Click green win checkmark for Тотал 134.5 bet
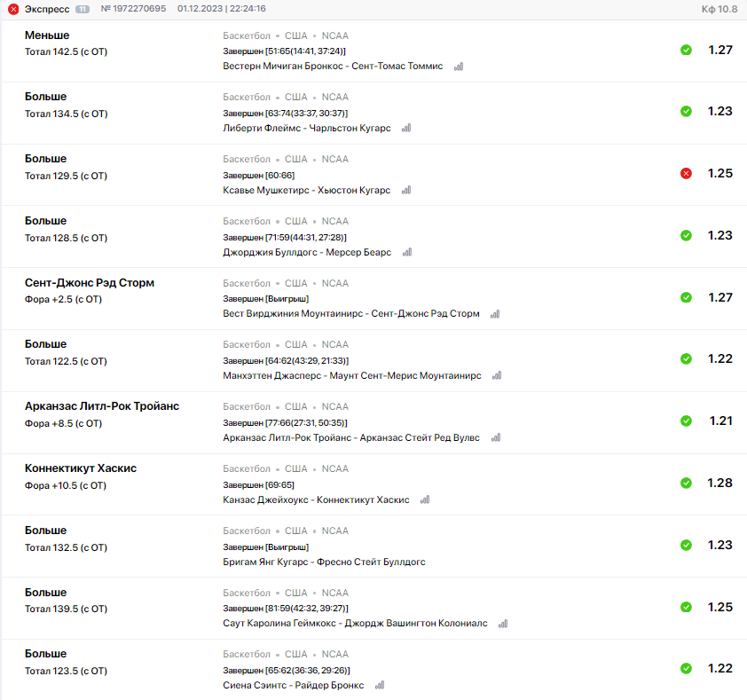The width and height of the screenshot is (747, 700). click(686, 111)
